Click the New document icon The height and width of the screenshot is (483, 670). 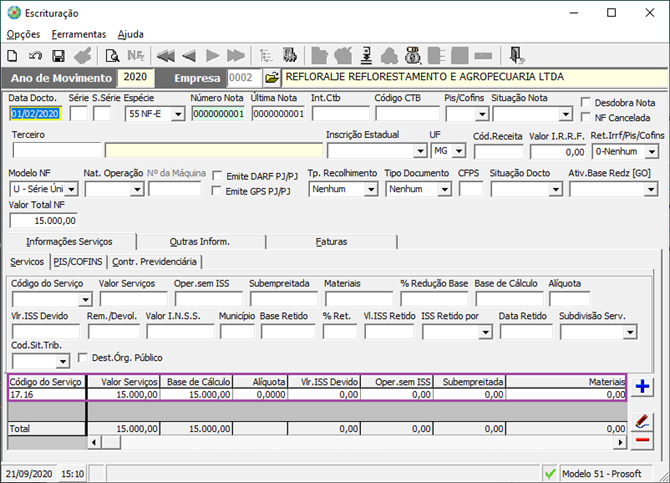(12, 56)
